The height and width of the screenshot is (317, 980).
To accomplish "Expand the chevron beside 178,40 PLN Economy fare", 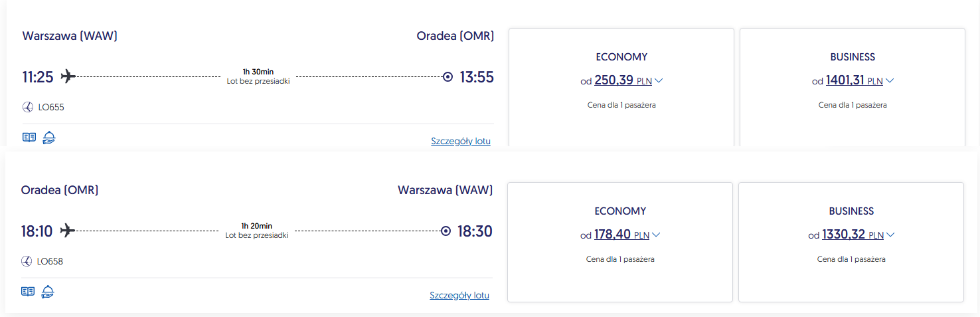I will [656, 235].
